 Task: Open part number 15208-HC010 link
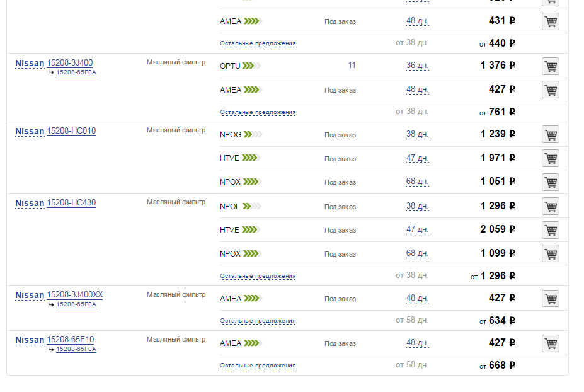(71, 131)
